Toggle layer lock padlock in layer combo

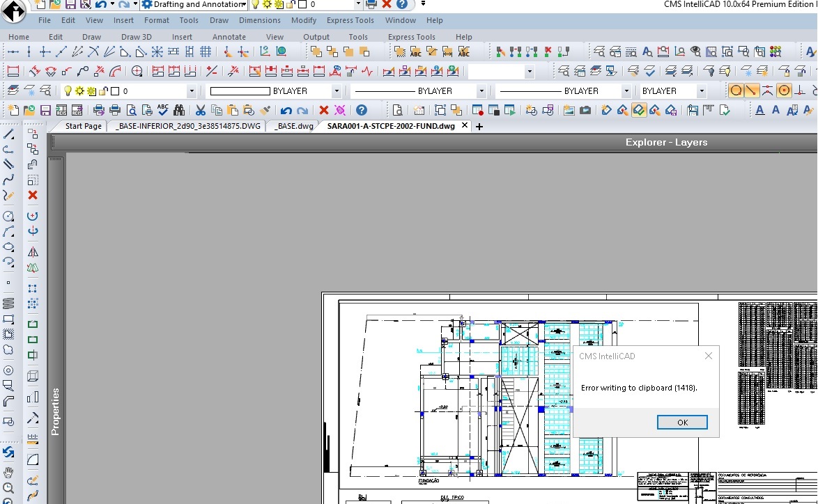click(103, 90)
